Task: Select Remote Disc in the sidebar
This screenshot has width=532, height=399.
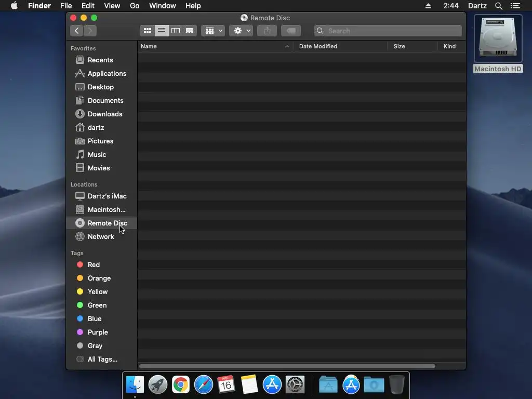Action: click(101, 223)
